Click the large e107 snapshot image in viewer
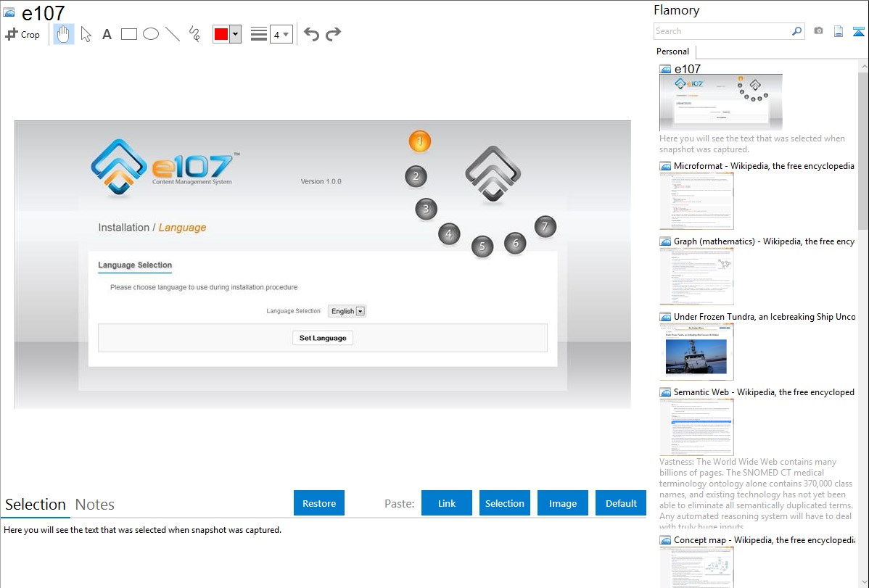The height and width of the screenshot is (588, 869). [323, 265]
